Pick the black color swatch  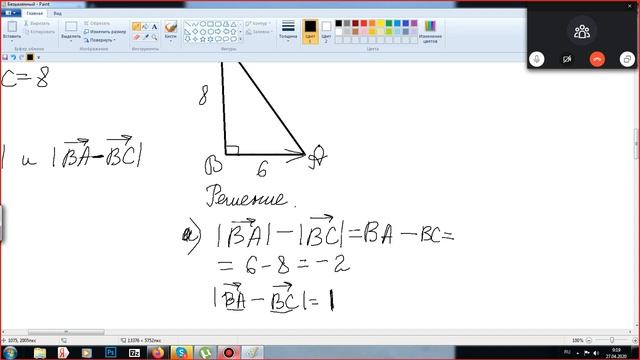(338, 23)
